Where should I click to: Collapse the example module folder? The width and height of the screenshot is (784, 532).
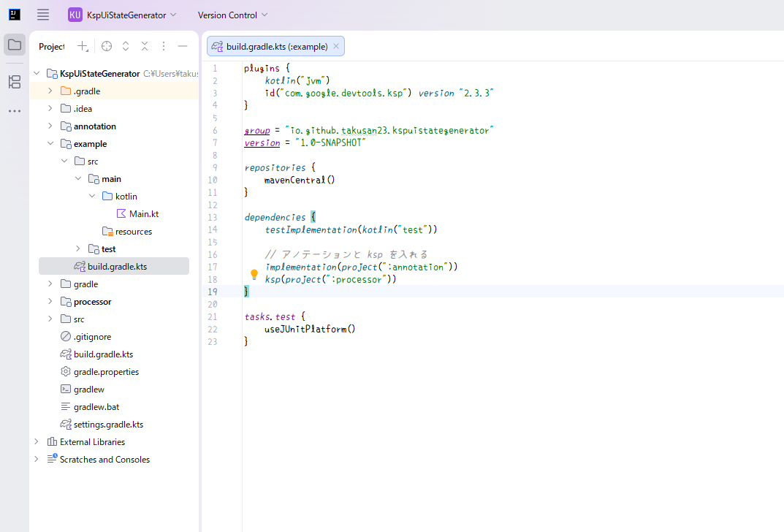pyautogui.click(x=50, y=144)
